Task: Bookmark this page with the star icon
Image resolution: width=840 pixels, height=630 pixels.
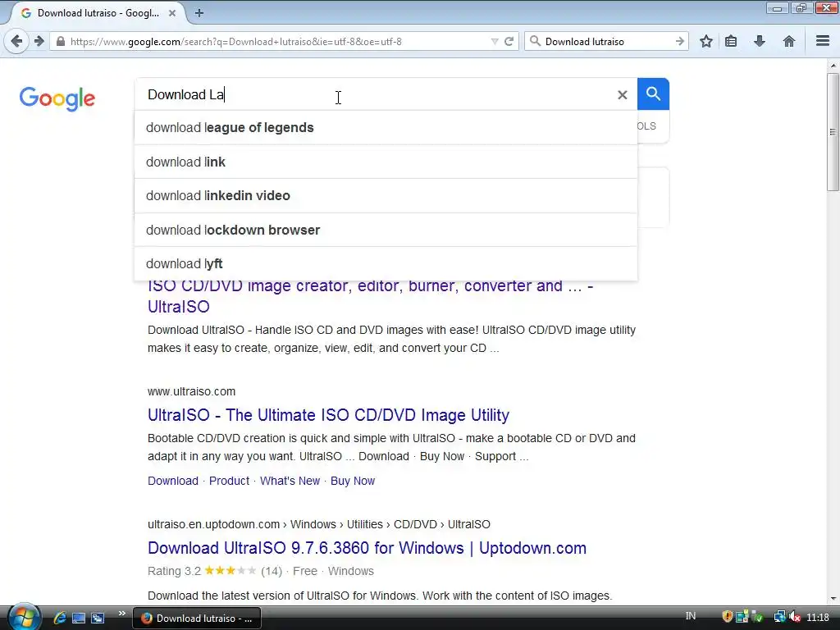Action: (706, 41)
